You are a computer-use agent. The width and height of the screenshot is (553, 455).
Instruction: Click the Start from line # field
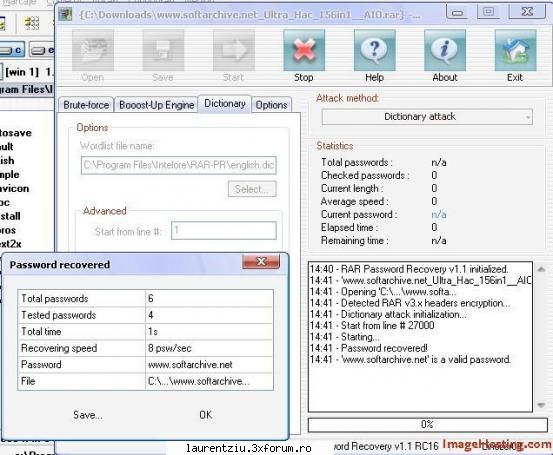(x=224, y=231)
